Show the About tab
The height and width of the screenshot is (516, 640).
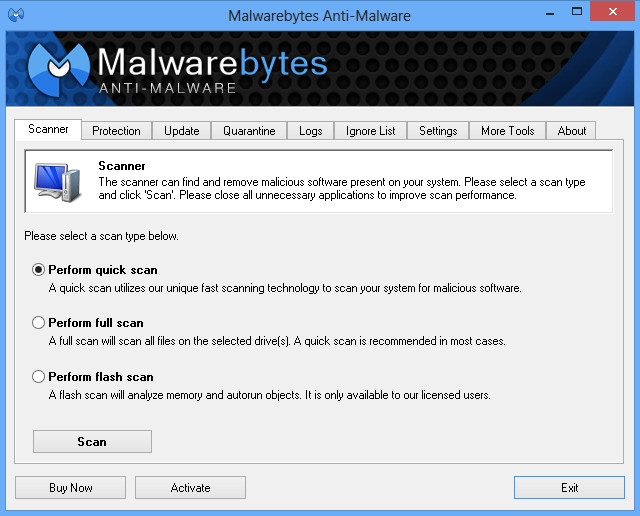(572, 131)
